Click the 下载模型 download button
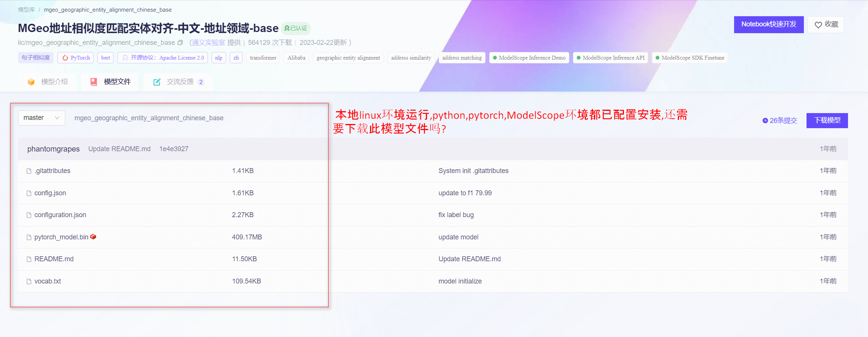The height and width of the screenshot is (337, 868). click(827, 121)
